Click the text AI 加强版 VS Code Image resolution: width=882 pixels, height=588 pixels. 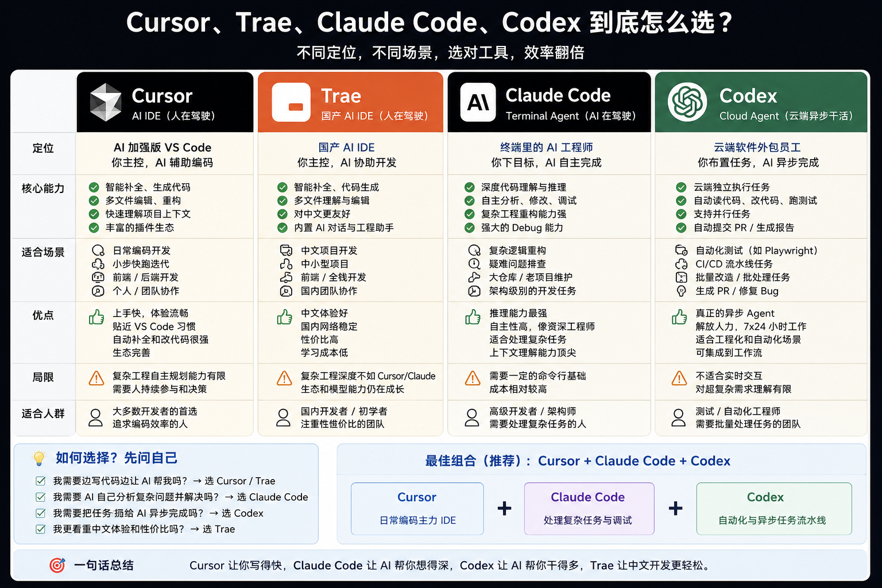coord(163,148)
